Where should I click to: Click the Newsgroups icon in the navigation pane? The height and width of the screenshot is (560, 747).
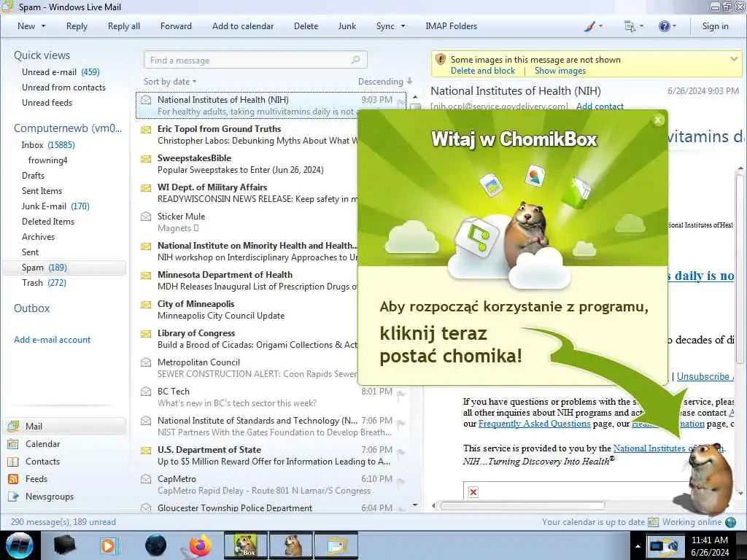pos(13,497)
